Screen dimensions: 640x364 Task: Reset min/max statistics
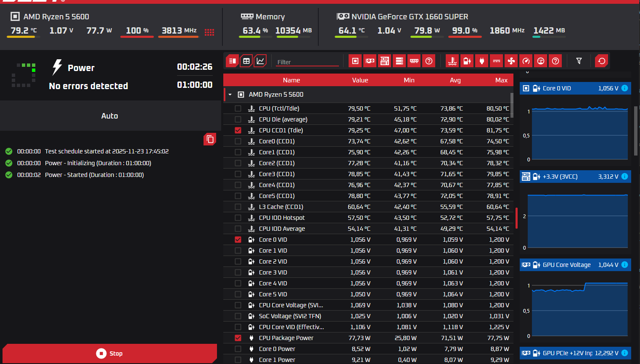[602, 61]
